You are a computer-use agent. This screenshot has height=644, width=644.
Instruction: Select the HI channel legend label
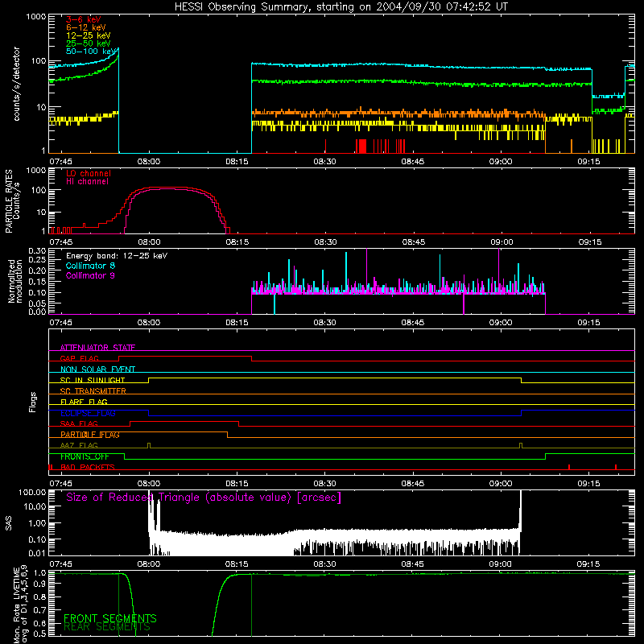(x=87, y=182)
